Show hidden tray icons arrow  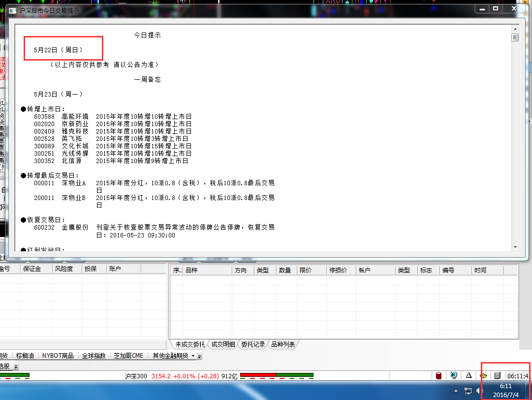(456, 391)
